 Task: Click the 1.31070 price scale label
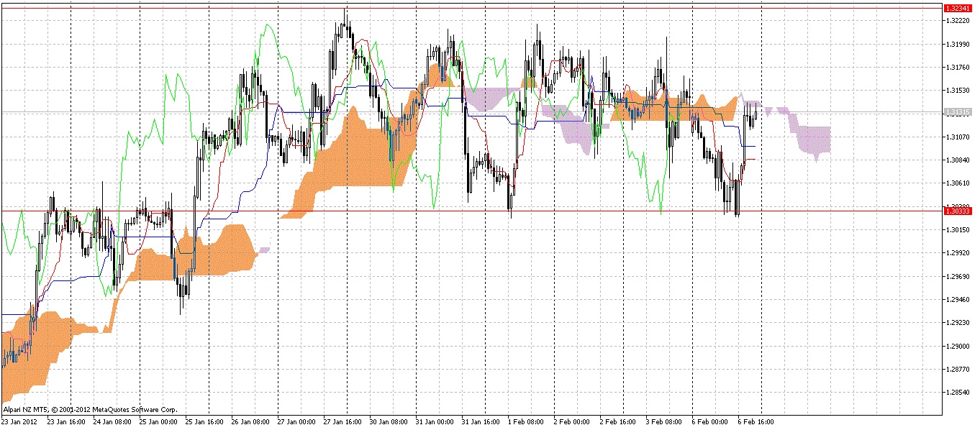click(x=958, y=137)
